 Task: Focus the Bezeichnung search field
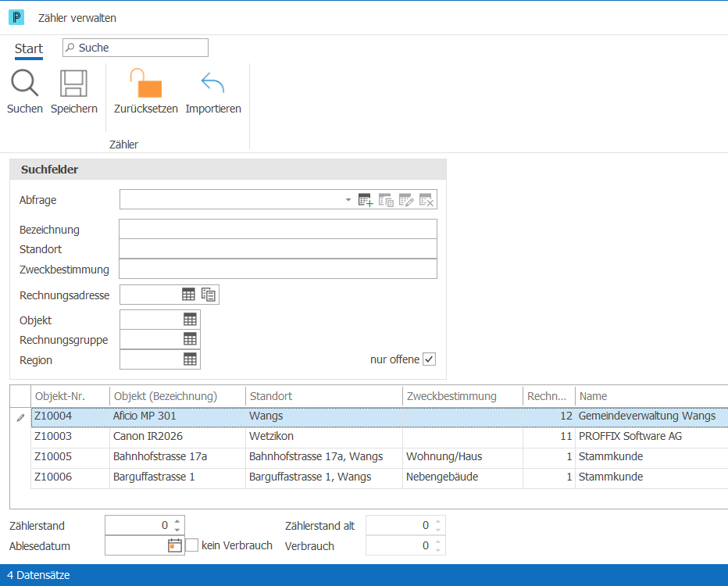pos(278,230)
